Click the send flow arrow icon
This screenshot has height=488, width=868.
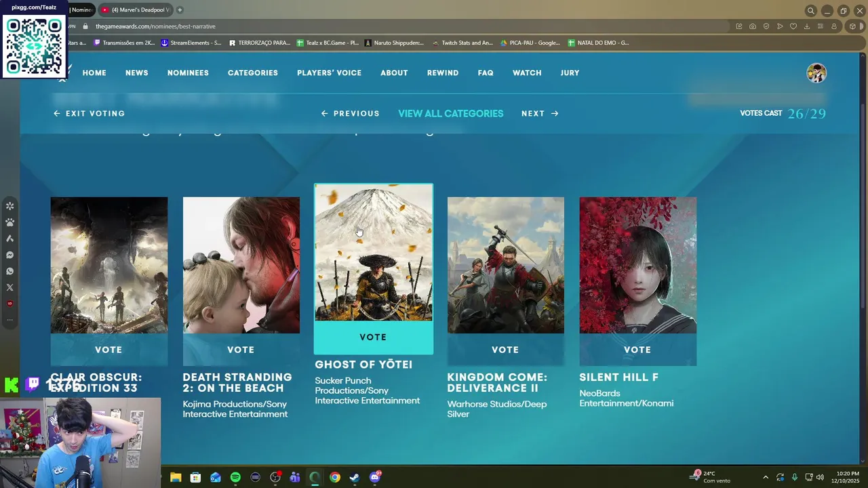780,26
